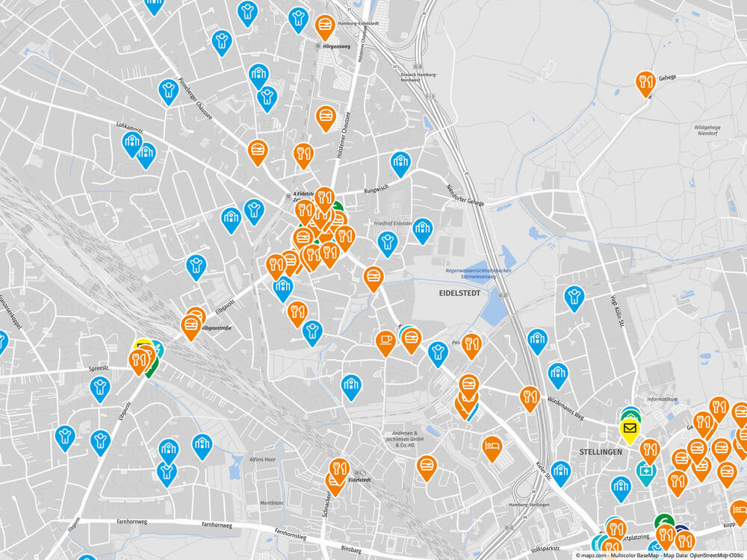Click the STELLINGEN district label
The width and height of the screenshot is (747, 560).
tap(601, 452)
